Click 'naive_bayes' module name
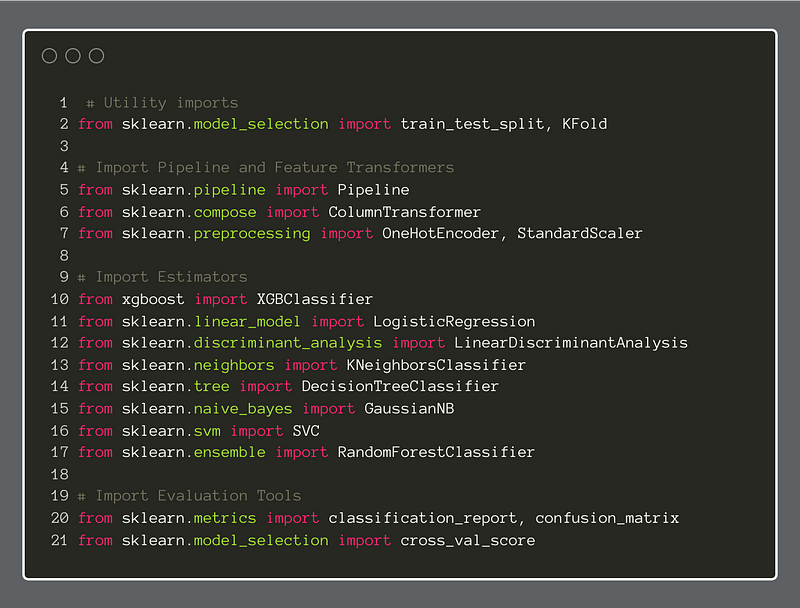This screenshot has width=800, height=608. (x=243, y=409)
